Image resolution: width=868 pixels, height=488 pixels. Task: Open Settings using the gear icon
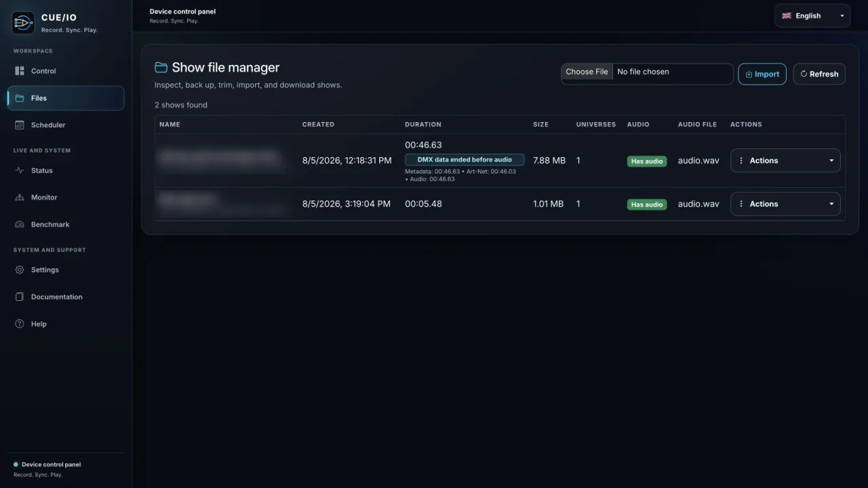pyautogui.click(x=20, y=270)
